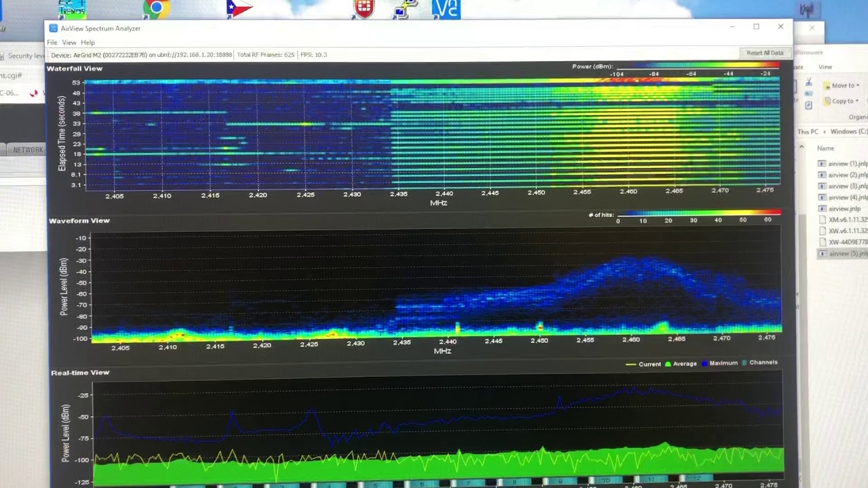Select the XW.v6.1.11 firmware file

[843, 231]
